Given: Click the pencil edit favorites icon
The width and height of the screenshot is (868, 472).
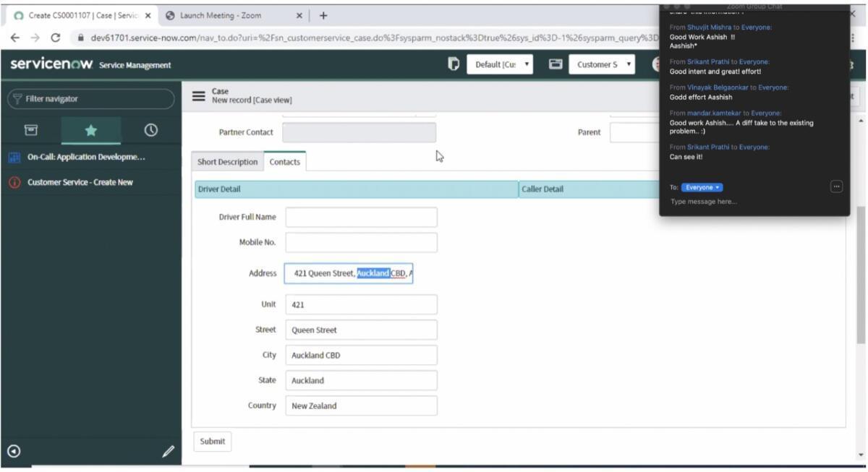Looking at the screenshot, I should [x=168, y=451].
